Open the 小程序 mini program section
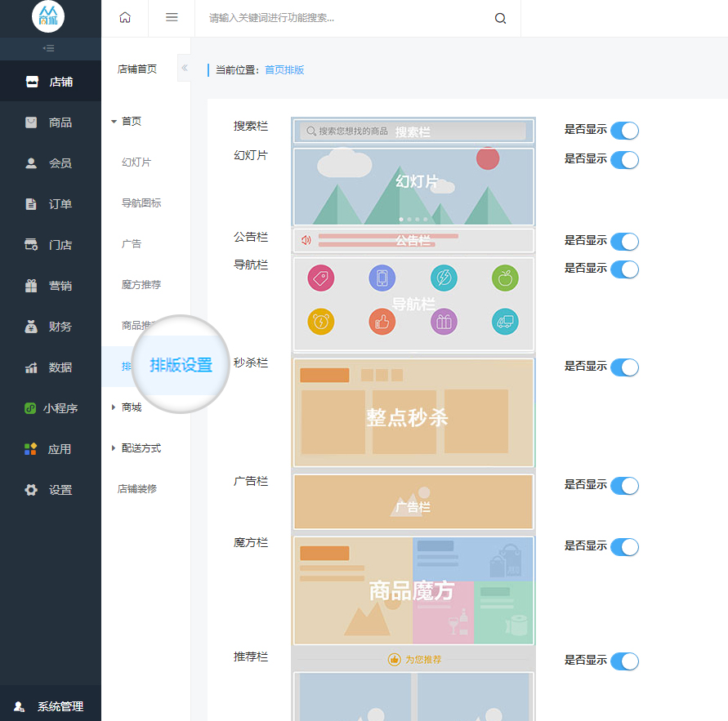Screen dimensions: 728x721 coord(51,408)
